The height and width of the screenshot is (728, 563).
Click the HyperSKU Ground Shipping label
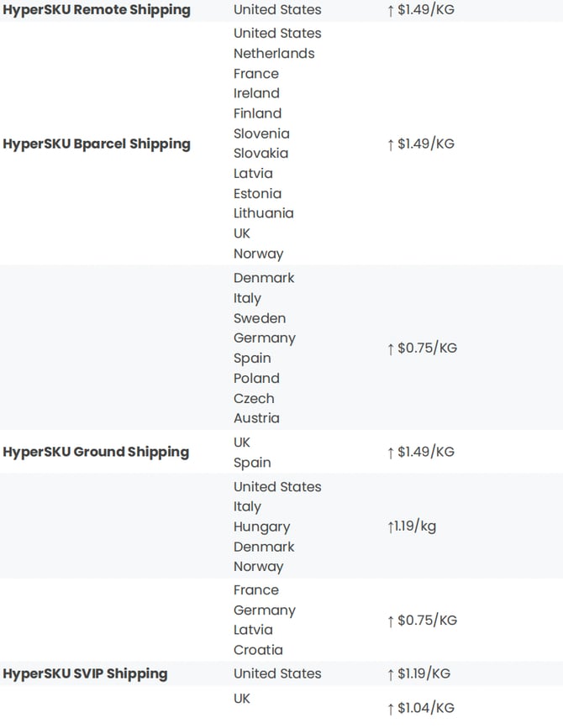point(96,452)
